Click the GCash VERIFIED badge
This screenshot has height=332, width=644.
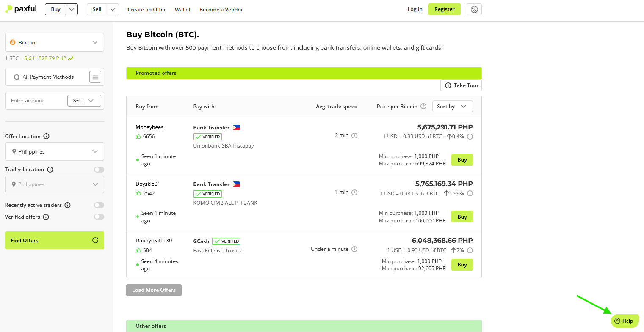point(227,241)
